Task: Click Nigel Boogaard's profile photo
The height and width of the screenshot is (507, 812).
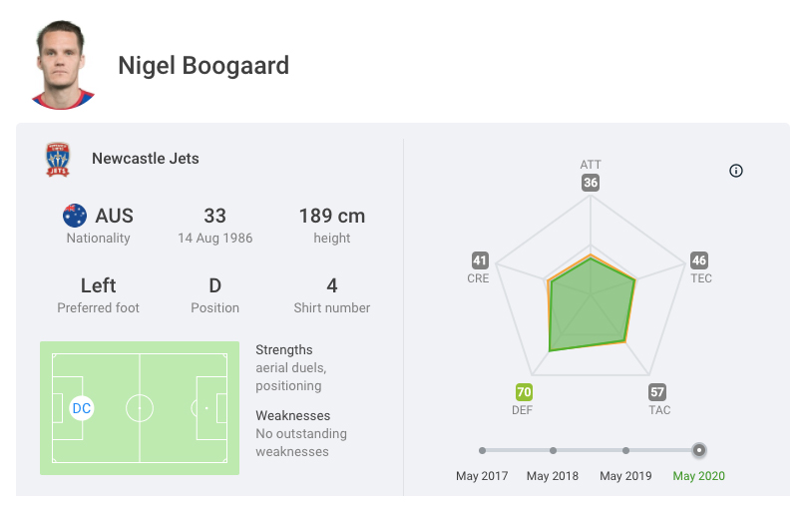Action: (x=64, y=66)
